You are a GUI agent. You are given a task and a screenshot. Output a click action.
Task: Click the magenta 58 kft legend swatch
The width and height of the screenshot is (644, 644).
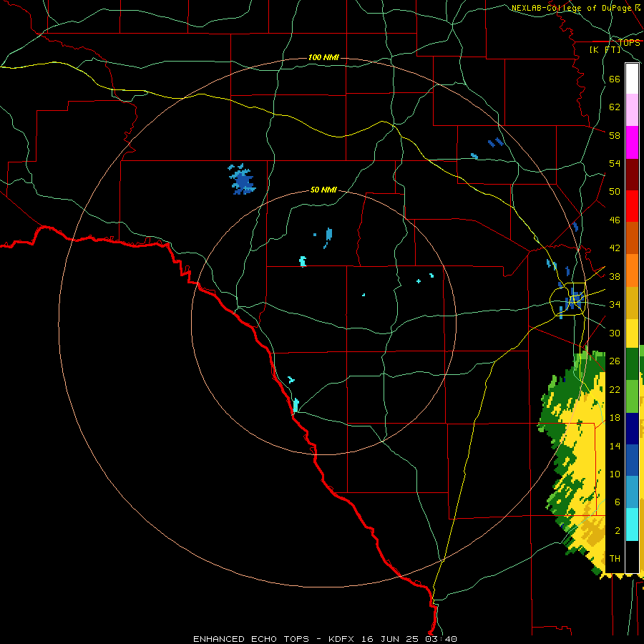tap(632, 142)
